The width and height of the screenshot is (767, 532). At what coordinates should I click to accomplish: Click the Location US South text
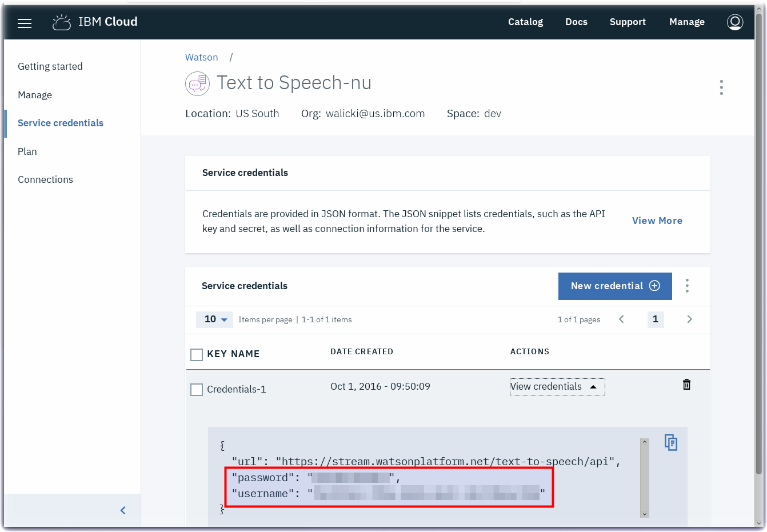232,114
